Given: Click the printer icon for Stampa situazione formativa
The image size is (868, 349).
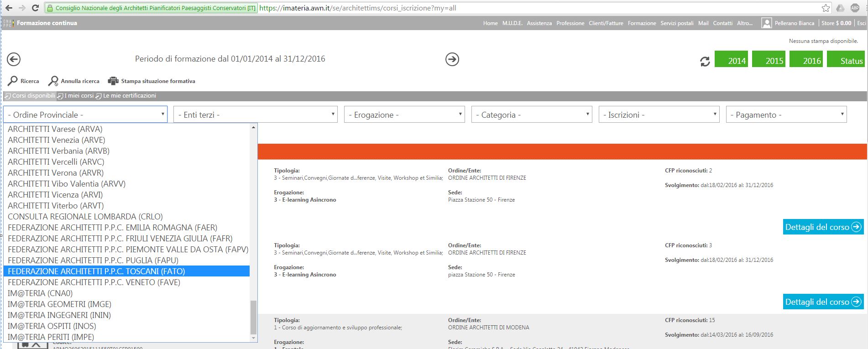Looking at the screenshot, I should 113,81.
